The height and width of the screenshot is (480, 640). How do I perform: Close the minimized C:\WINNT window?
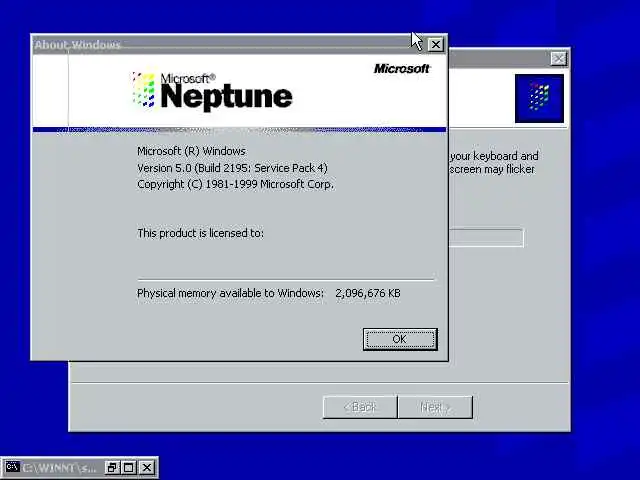[147, 467]
